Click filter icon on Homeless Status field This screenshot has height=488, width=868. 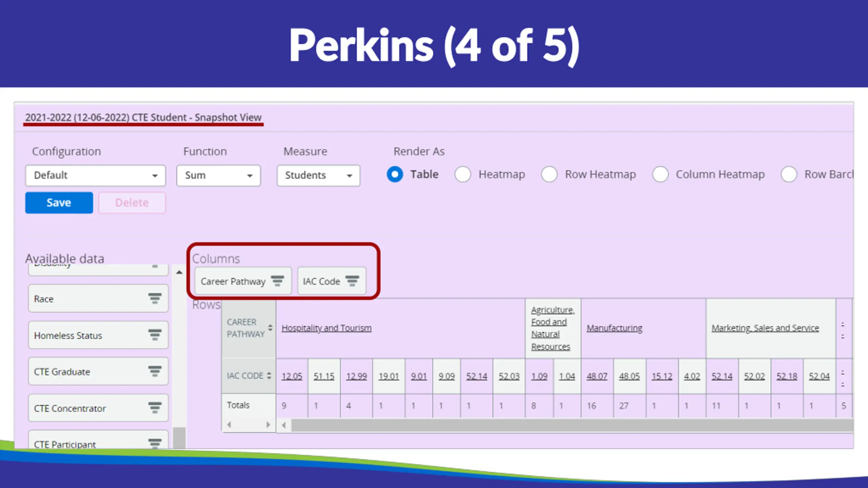tap(155, 335)
